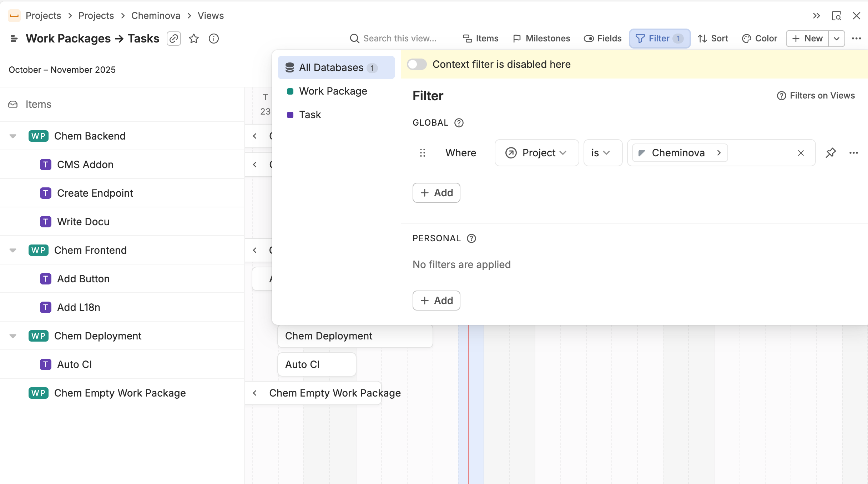Remove the Cheminova filter value
This screenshot has height=484, width=868.
801,153
